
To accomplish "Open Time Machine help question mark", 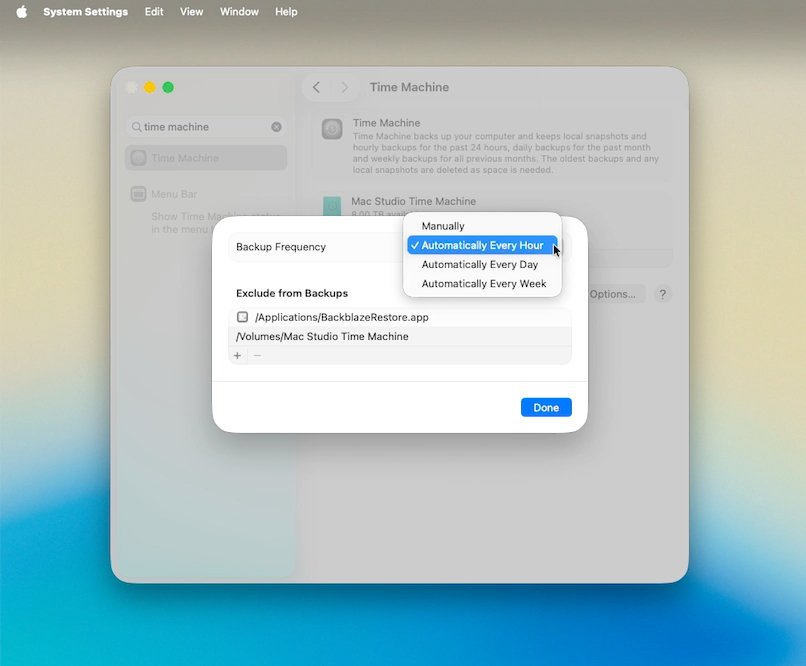I will 663,294.
